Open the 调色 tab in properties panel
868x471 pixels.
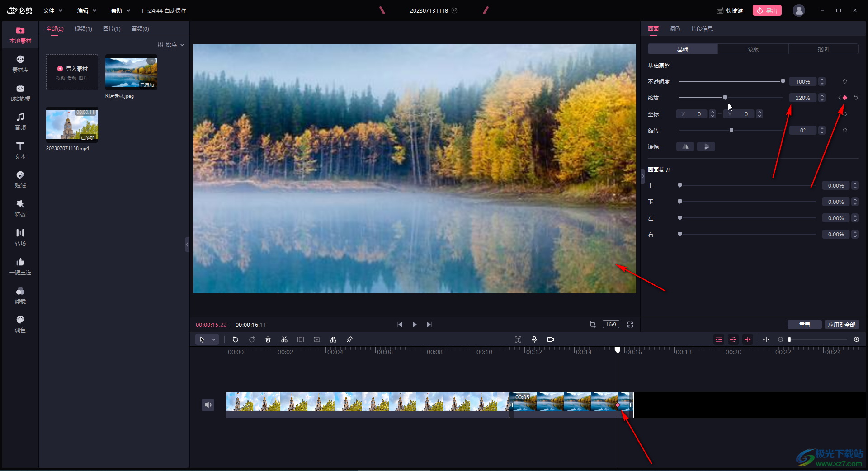(x=675, y=28)
